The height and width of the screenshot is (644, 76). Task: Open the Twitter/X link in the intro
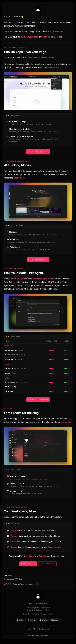(25, 37)
